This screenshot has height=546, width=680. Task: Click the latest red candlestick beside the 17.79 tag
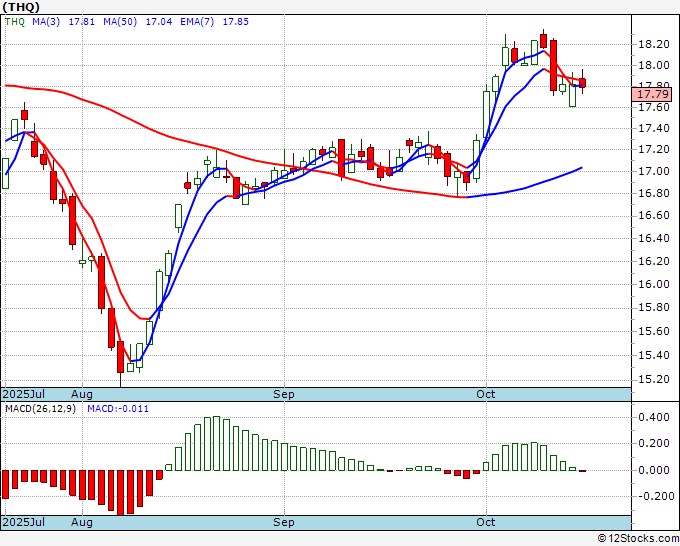(582, 82)
